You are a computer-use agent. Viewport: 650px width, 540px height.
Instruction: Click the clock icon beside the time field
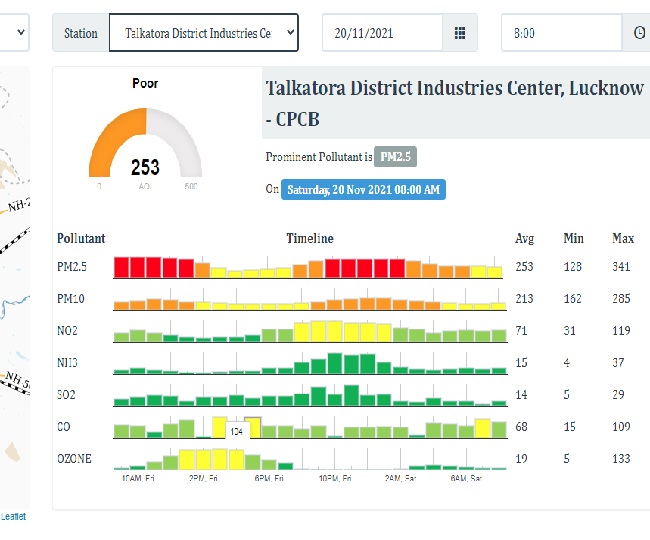pos(639,33)
